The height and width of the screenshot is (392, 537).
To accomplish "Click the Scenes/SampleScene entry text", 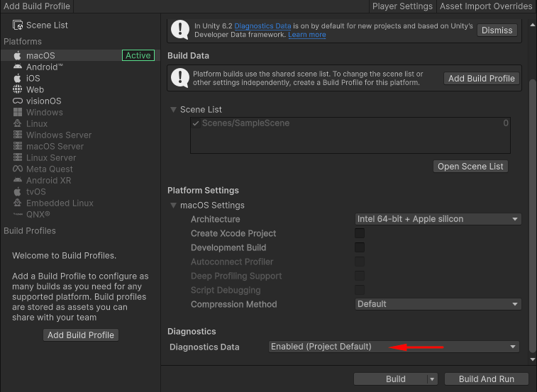I will click(x=245, y=123).
